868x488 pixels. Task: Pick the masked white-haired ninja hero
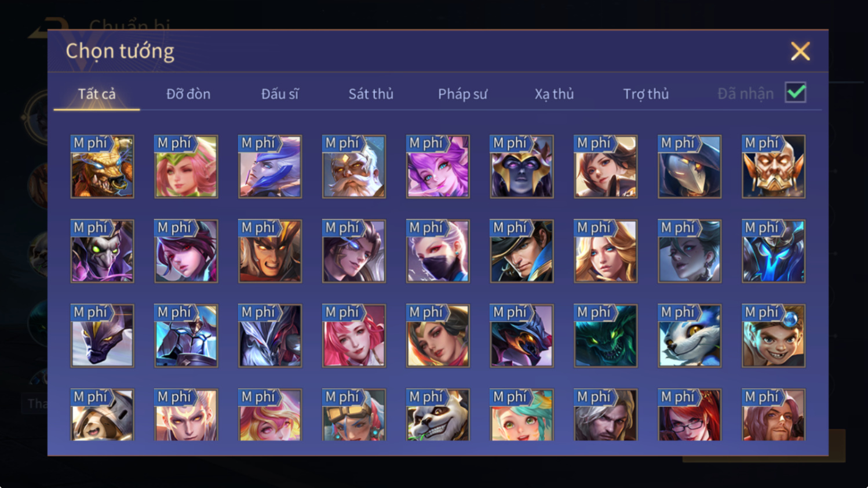click(438, 251)
